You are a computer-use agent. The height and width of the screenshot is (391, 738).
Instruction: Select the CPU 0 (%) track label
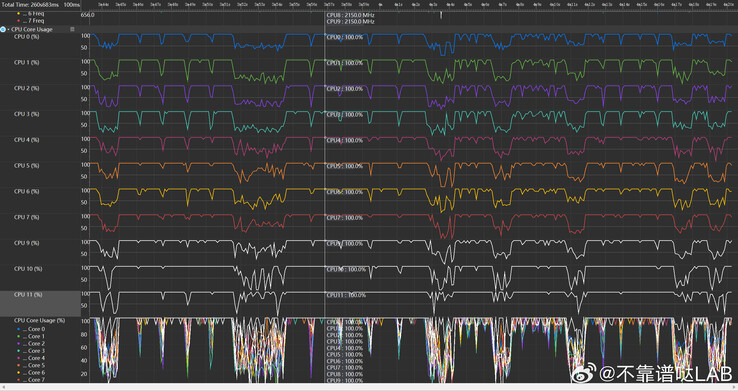click(26, 37)
